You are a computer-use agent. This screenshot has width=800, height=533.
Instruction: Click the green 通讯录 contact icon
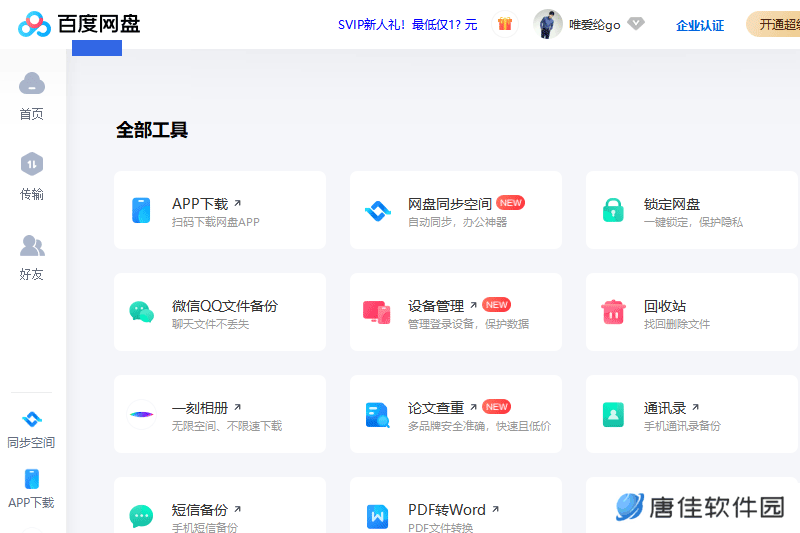click(x=613, y=414)
